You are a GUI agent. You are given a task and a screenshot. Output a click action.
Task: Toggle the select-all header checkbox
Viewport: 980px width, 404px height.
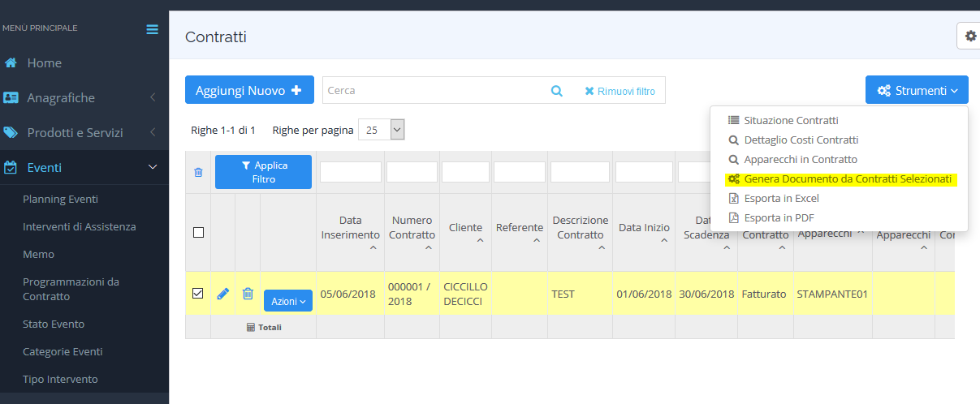198,233
